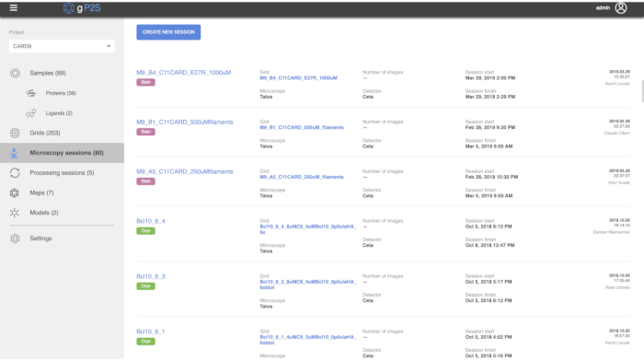Open Samples (89) section
Viewport: 644px width, 361px height.
(48, 73)
